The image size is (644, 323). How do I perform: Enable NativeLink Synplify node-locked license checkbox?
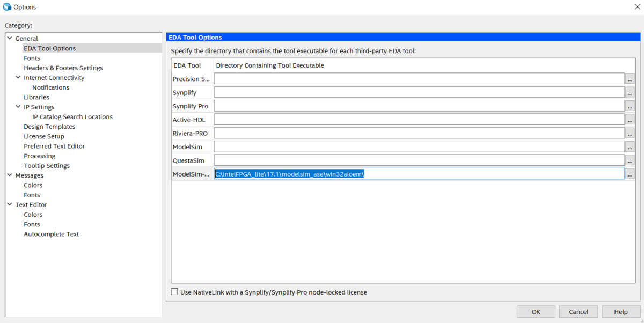click(x=174, y=292)
